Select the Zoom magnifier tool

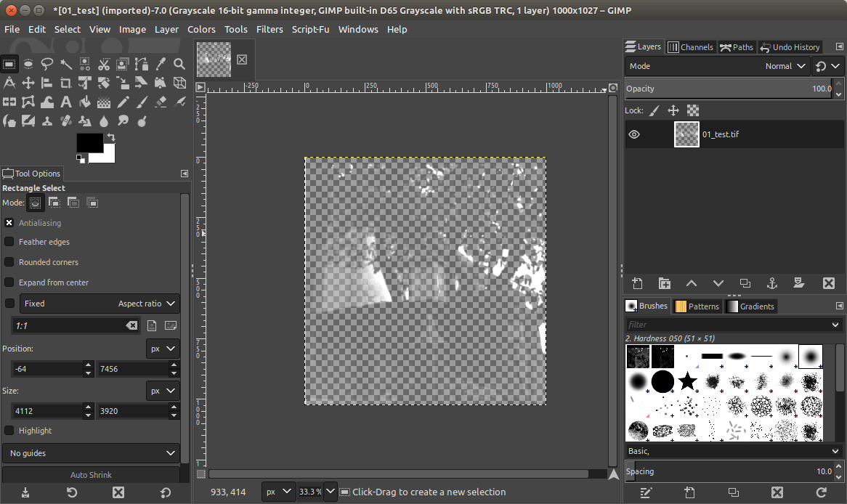[179, 65]
